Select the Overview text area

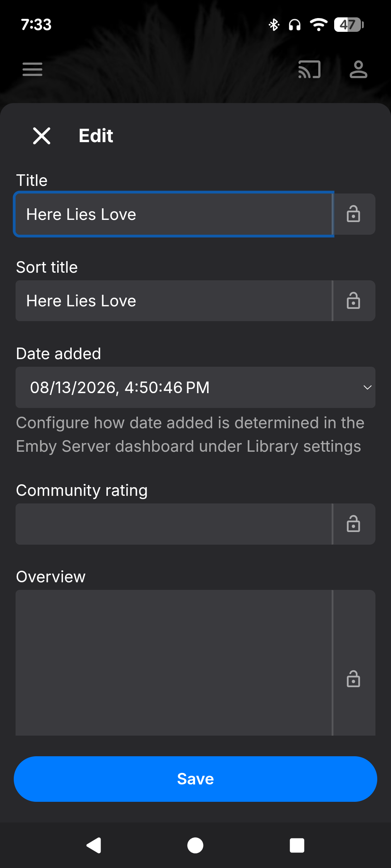click(174, 663)
